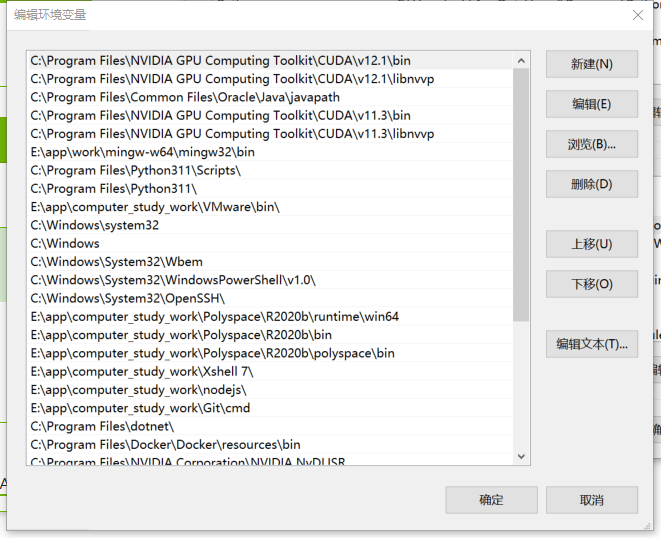Click the 删除(D) button

pyautogui.click(x=591, y=184)
